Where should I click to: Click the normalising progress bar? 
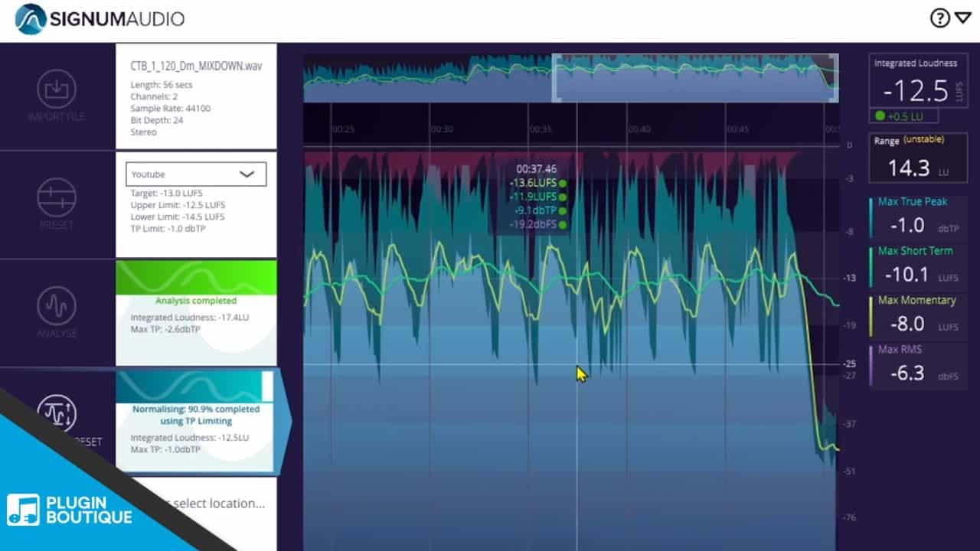194,386
